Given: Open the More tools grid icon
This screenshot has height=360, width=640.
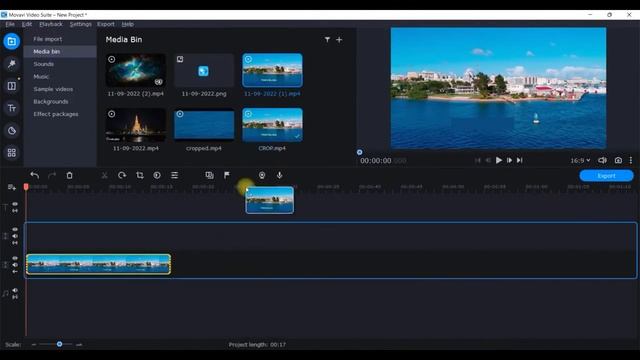Looking at the screenshot, I should point(11,153).
